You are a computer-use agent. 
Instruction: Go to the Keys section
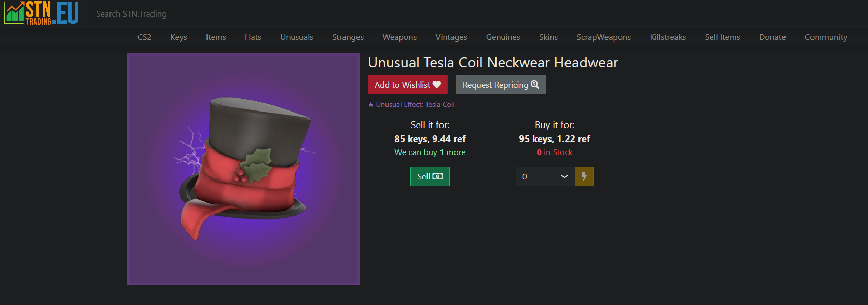pyautogui.click(x=179, y=37)
